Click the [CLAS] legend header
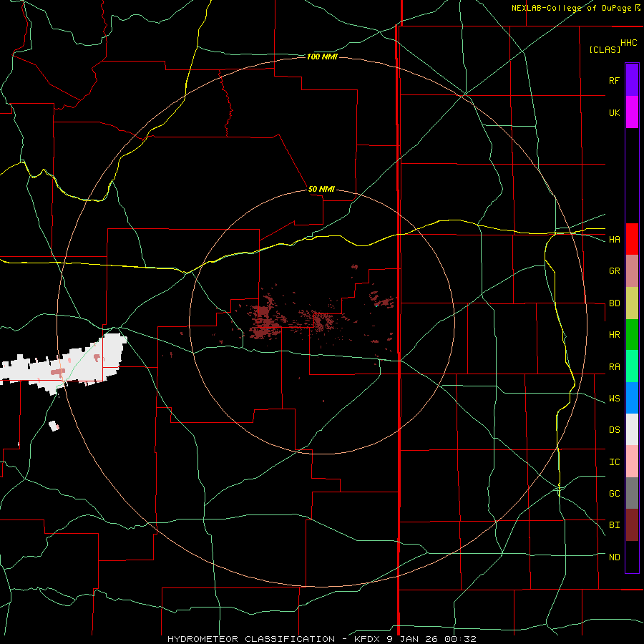Image resolution: width=644 pixels, height=644 pixels. click(x=605, y=49)
